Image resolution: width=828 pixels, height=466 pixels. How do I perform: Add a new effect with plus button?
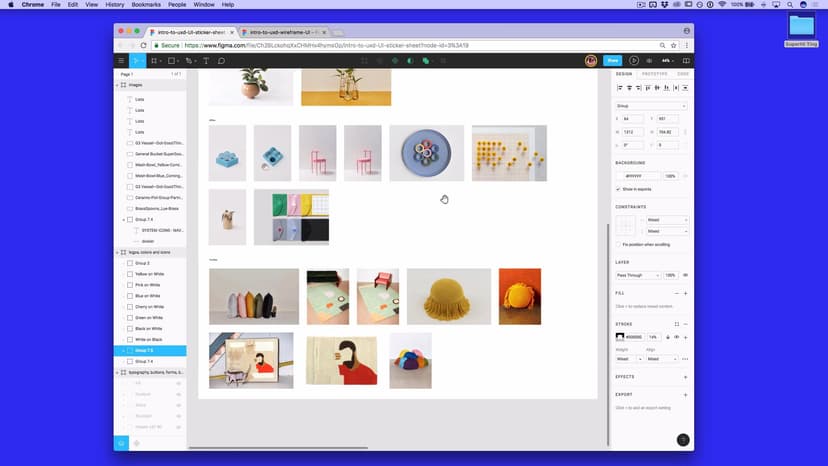coord(685,377)
